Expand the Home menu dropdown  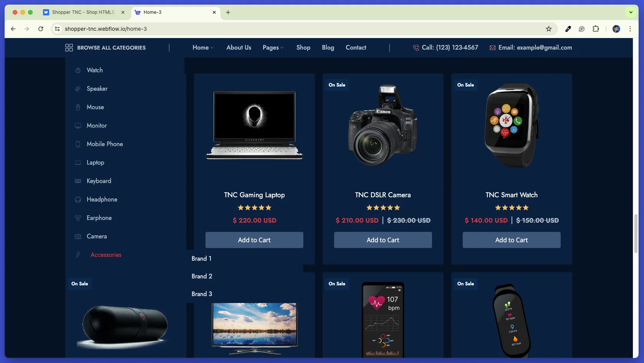[x=203, y=48]
